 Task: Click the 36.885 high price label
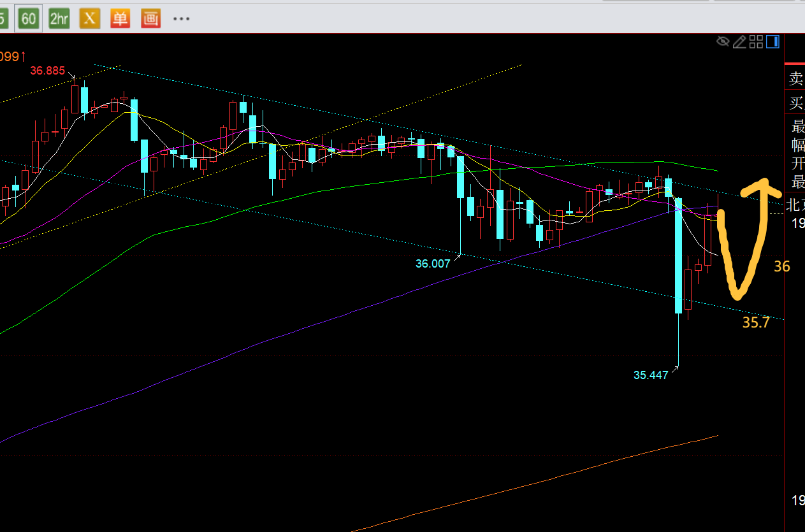[x=47, y=71]
